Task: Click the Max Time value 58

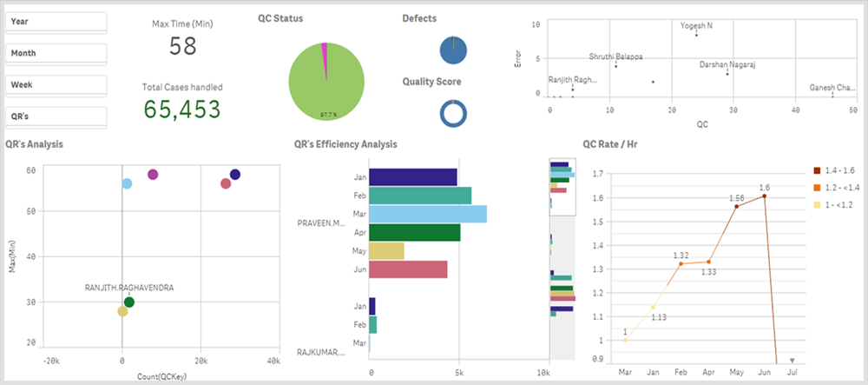Action: click(x=182, y=46)
